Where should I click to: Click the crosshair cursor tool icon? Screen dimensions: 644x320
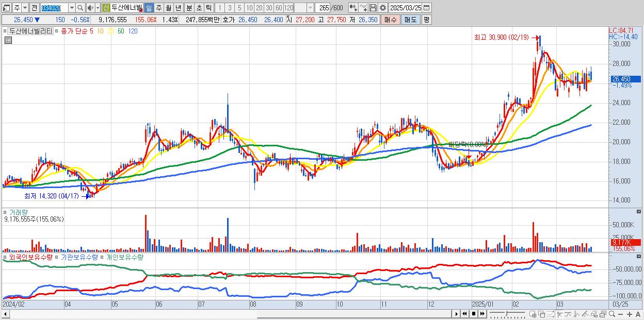(559, 314)
